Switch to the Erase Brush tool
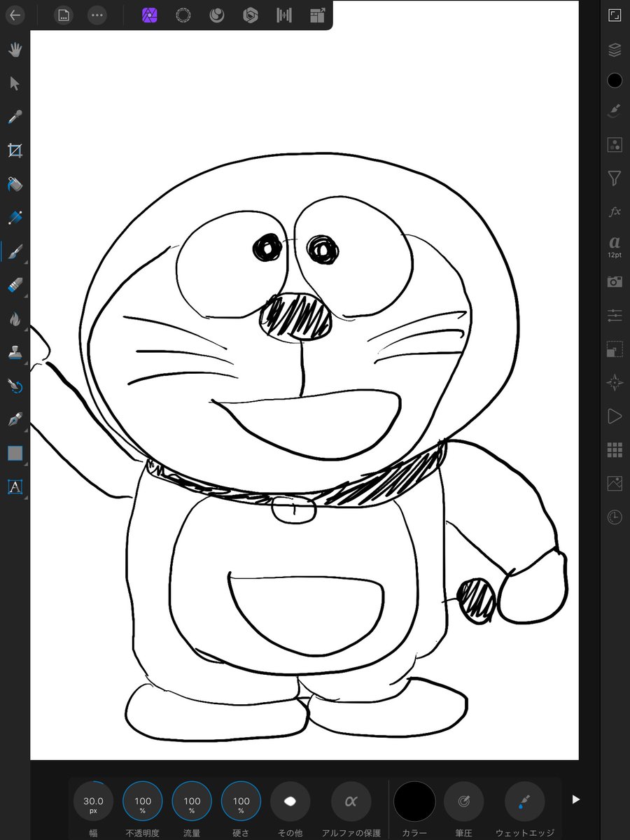 pyautogui.click(x=15, y=285)
